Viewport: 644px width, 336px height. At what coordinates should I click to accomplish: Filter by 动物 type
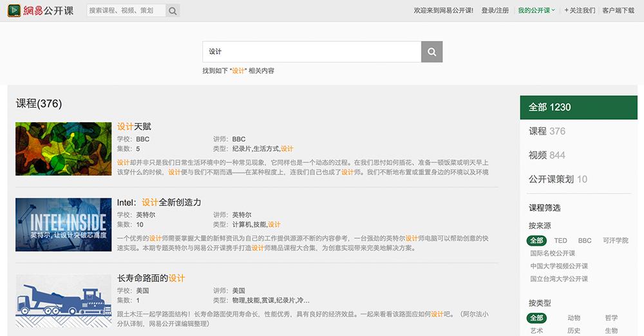(x=574, y=318)
